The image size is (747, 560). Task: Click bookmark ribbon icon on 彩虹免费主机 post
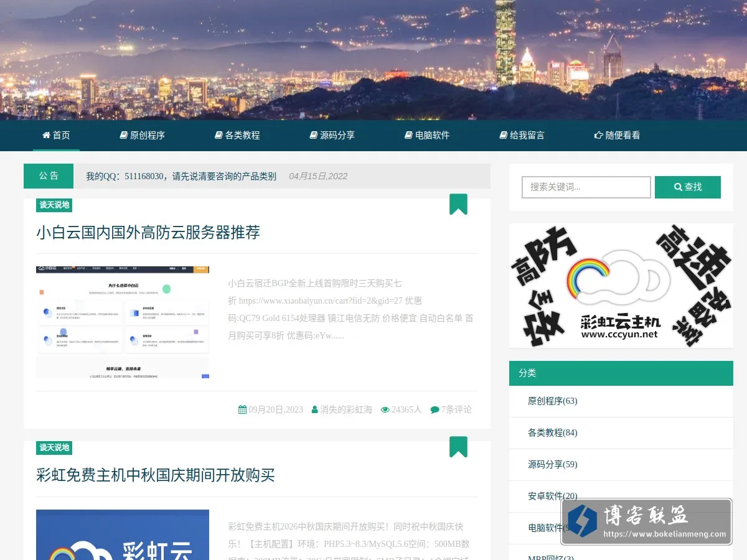(458, 447)
